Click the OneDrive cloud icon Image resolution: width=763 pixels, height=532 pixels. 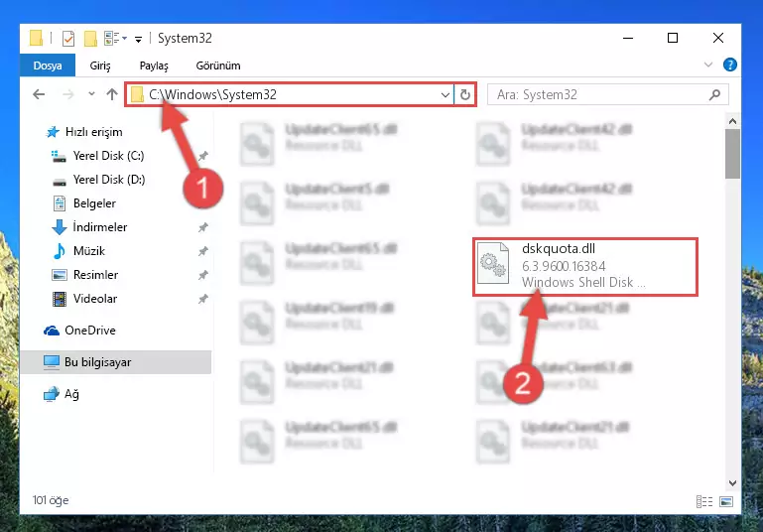coord(52,331)
